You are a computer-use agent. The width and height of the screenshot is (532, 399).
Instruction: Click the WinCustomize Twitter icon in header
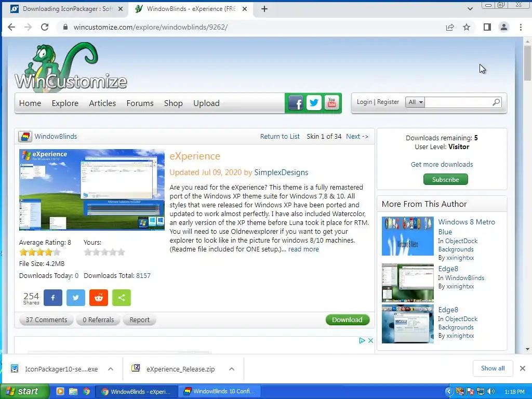pos(314,103)
